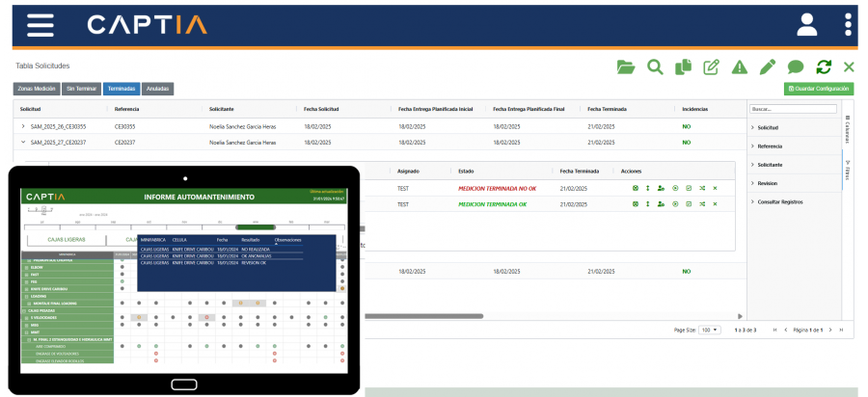Click the refresh arrows toolbar icon

click(824, 67)
